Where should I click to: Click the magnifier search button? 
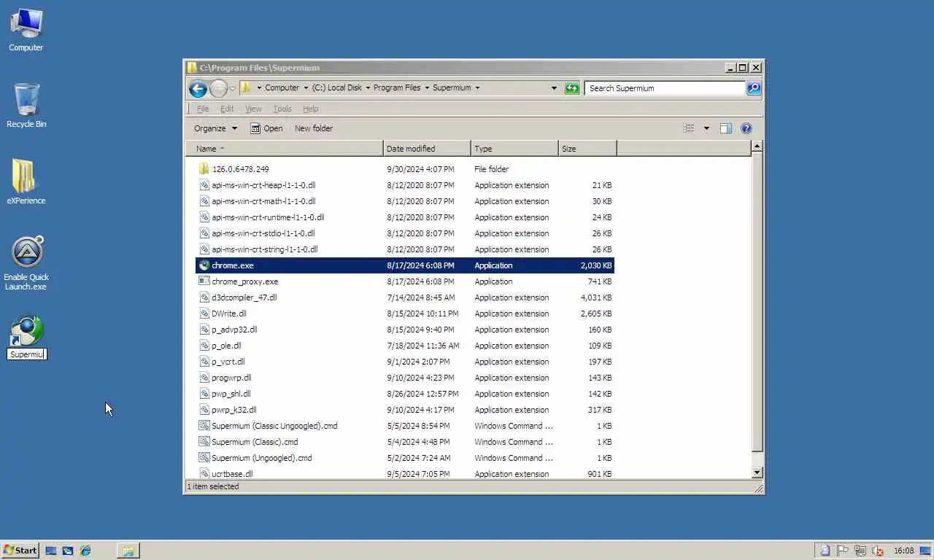[754, 88]
